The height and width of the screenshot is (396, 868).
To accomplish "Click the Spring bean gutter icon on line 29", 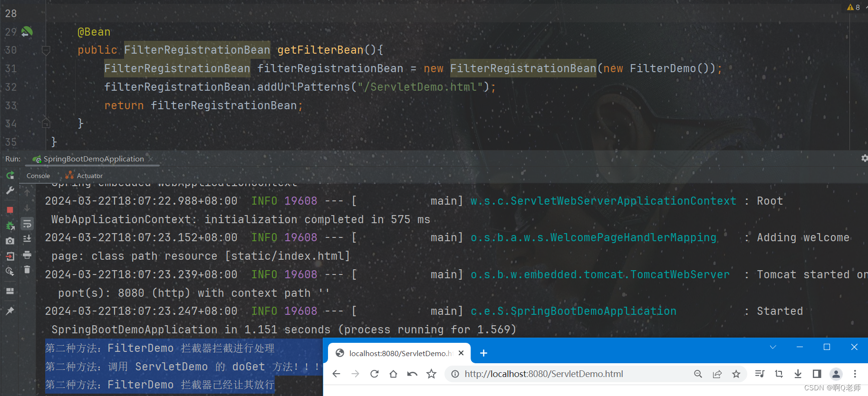I will pos(27,32).
